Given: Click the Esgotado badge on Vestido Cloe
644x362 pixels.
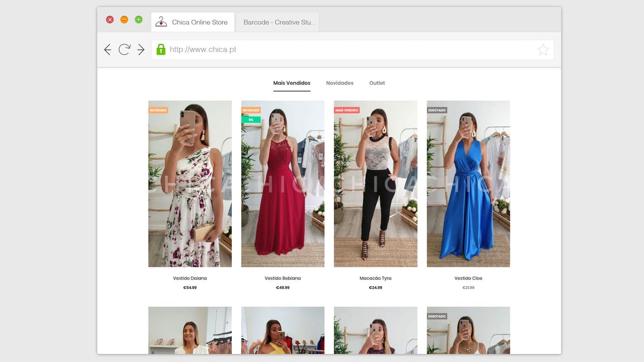Looking at the screenshot, I should [437, 110].
